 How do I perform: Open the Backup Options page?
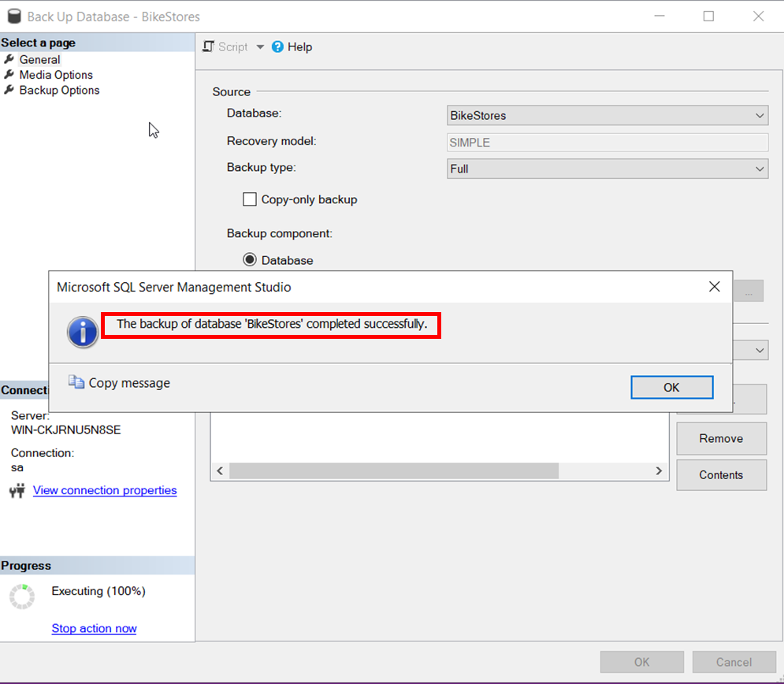click(59, 91)
